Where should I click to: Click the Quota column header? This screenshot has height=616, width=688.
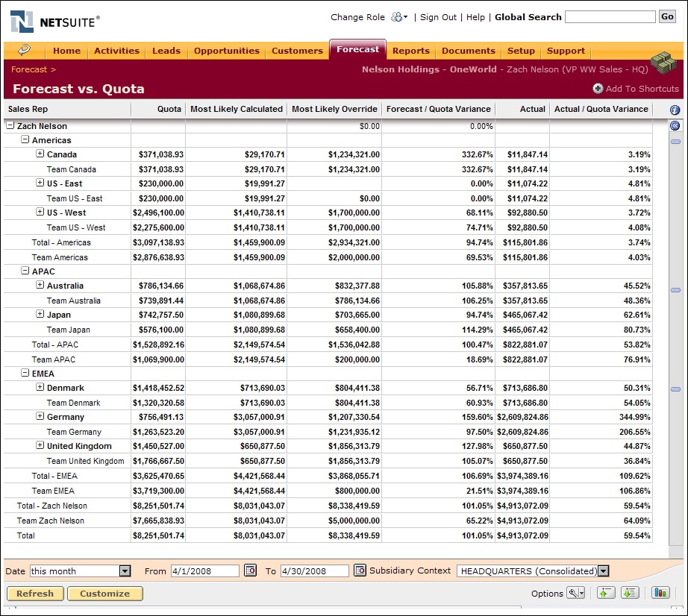click(x=169, y=109)
